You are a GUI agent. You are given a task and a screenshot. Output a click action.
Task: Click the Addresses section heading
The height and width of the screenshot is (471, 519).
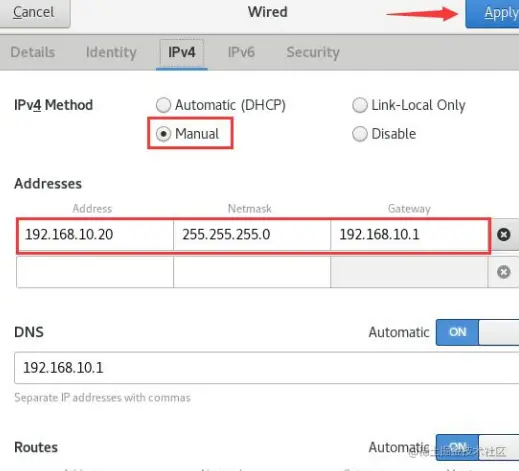48,184
